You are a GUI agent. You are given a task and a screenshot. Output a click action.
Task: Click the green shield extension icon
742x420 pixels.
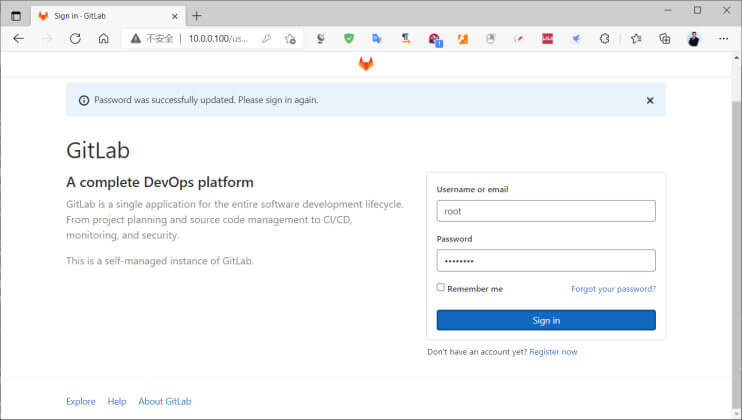coord(349,39)
